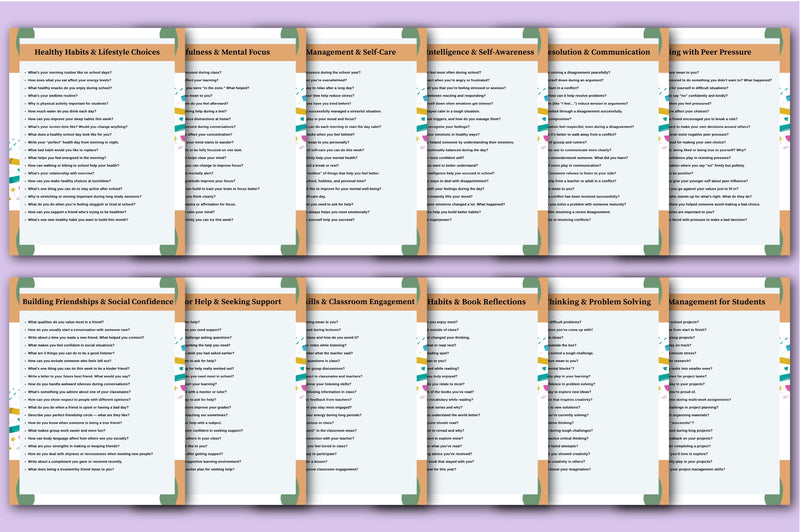Select the Building Friendships & Social Confidence page
The width and height of the screenshot is (800, 532).
coord(97,301)
